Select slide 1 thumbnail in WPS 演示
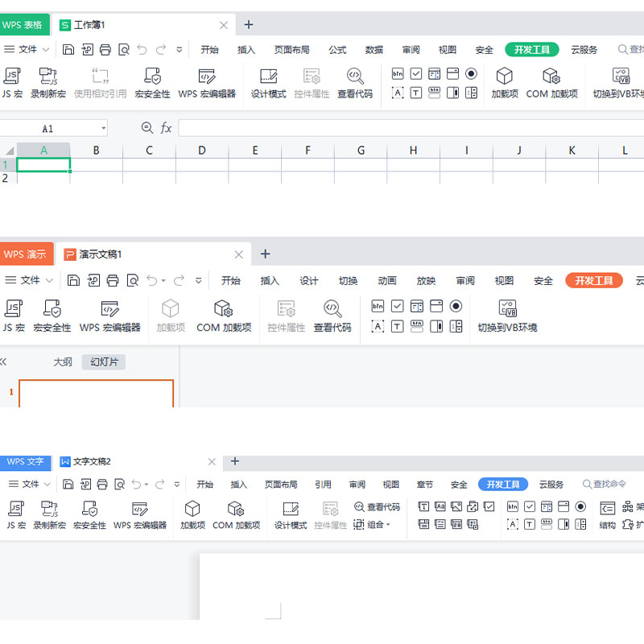Image resolution: width=644 pixels, height=644 pixels. coord(96,394)
